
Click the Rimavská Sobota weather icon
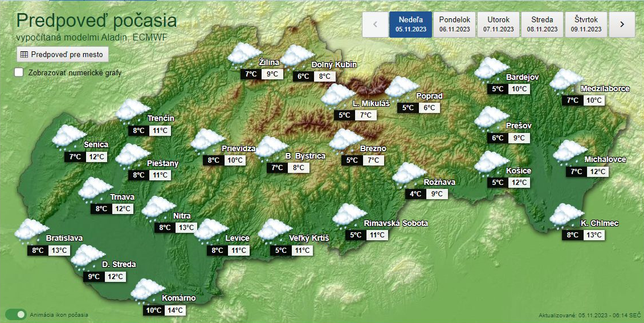[x=349, y=215]
